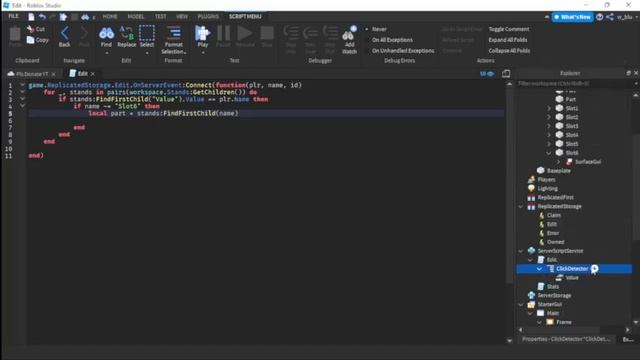The width and height of the screenshot is (640, 360).
Task: Close the Edit script tab
Action: [93, 74]
